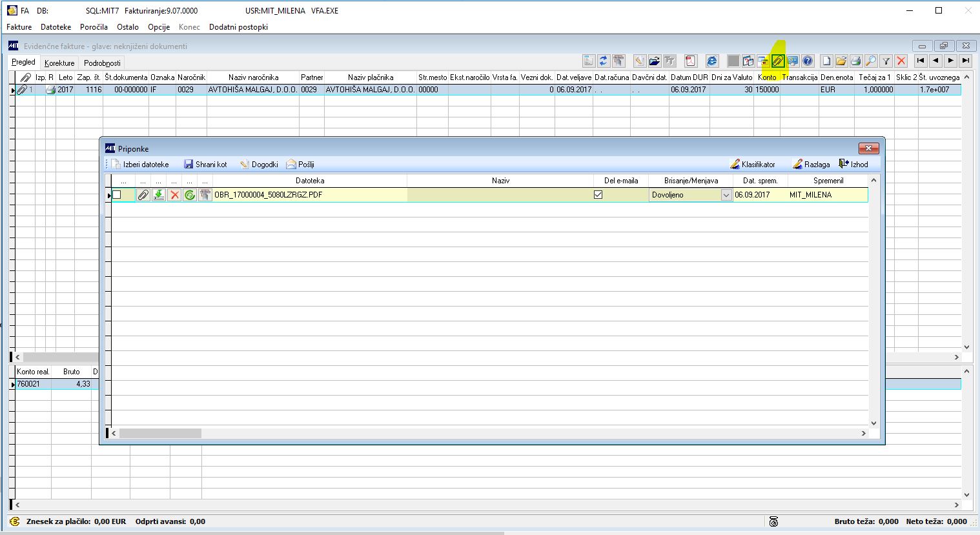980x535 pixels.
Task: Toggle the Del e-maila checkbox
Action: coord(598,195)
